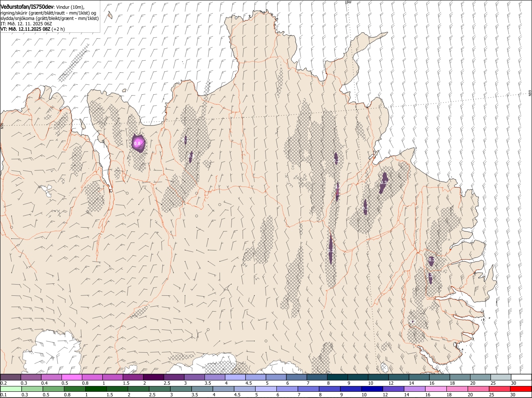Select the 6–7 slate blue swatch in upper legend row
Viewport: 532px width, 398px height.
coord(296,377)
